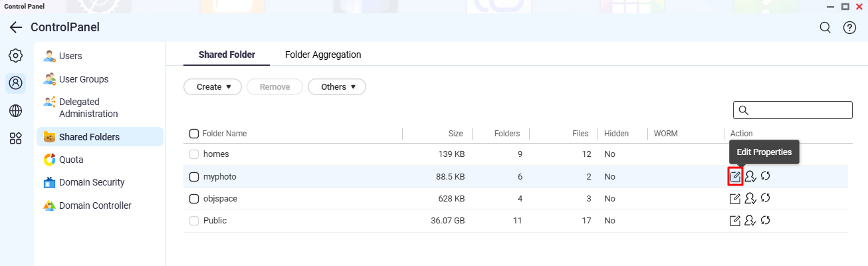Screen dimensions: 868x266
Task: Open the Applications grid icon in the sidebar
Action: (x=15, y=138)
